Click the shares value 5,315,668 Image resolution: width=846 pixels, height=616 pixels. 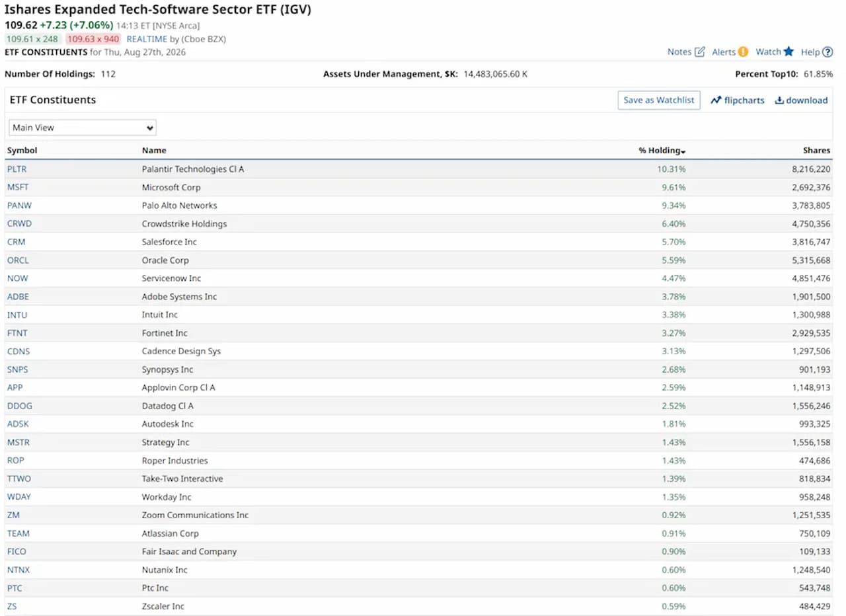(x=811, y=260)
